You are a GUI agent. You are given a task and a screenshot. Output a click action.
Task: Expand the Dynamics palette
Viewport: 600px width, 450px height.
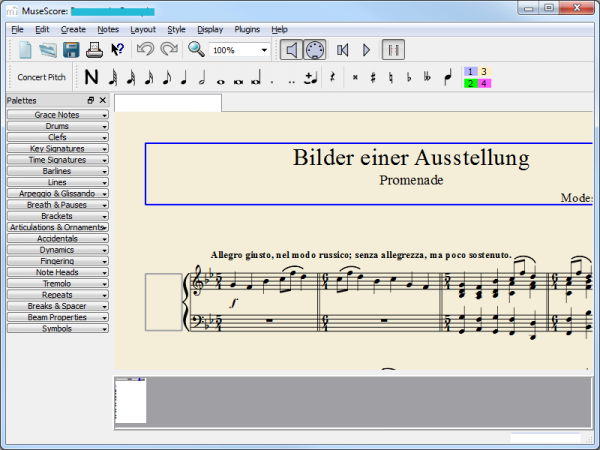(58, 250)
